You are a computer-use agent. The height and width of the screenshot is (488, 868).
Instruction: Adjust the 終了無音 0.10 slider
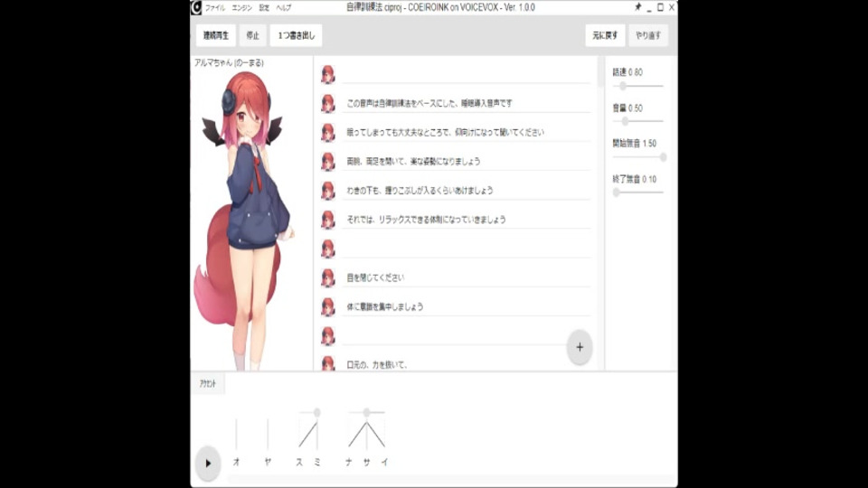pos(637,192)
